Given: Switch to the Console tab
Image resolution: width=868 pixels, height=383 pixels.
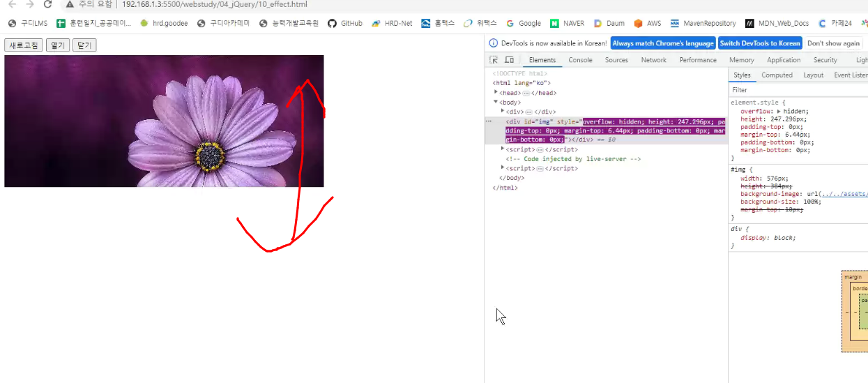Looking at the screenshot, I should (x=580, y=60).
